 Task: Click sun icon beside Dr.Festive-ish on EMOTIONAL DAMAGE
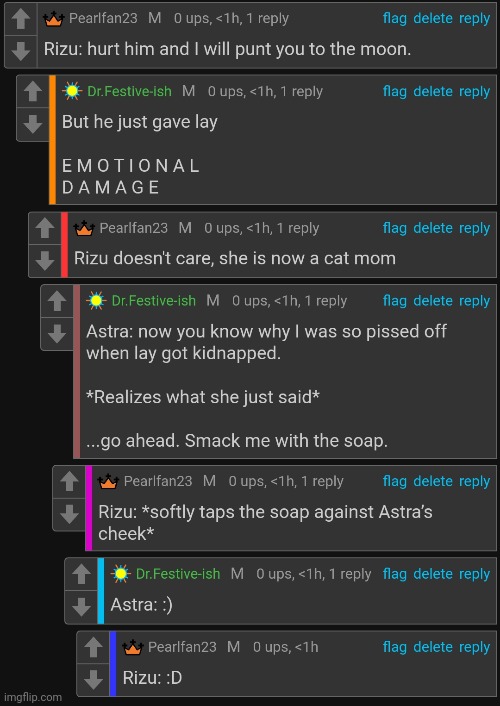72,91
